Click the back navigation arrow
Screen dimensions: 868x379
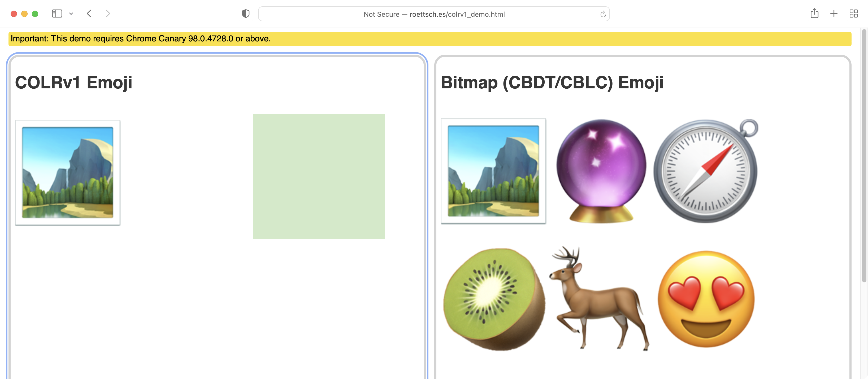pyautogui.click(x=89, y=14)
